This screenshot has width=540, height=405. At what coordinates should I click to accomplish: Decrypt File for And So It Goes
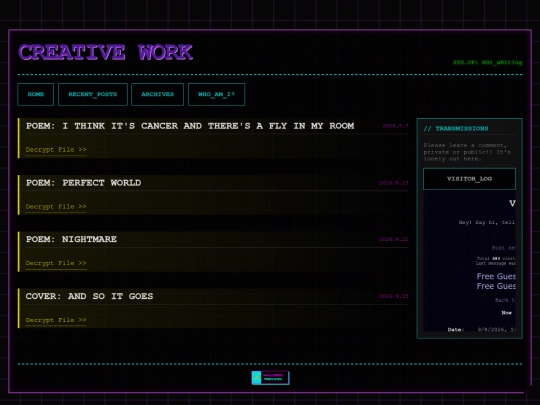pyautogui.click(x=56, y=320)
